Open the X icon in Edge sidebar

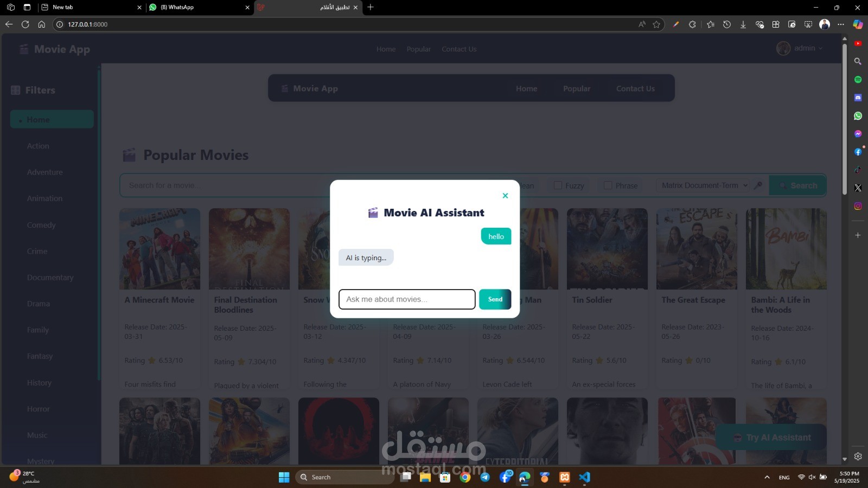point(858,188)
